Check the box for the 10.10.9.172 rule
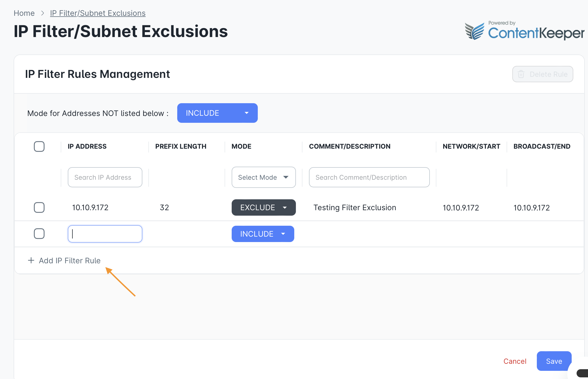The image size is (588, 379). tap(39, 207)
